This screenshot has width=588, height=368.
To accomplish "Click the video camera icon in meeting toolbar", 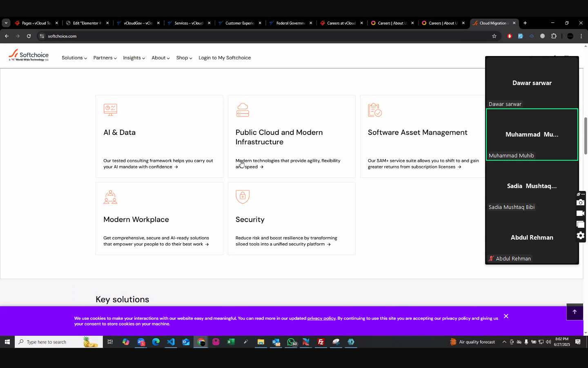I will click(580, 213).
